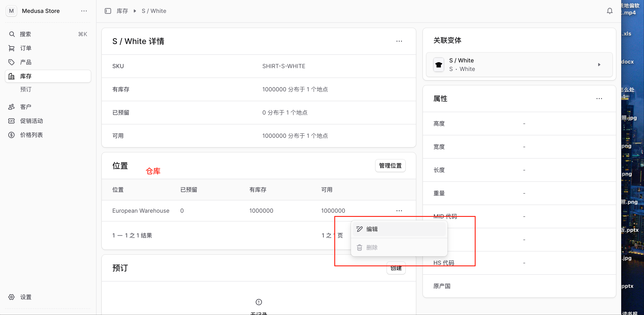Open 价格列表 in the sidebar
The image size is (644, 315).
coord(48,135)
